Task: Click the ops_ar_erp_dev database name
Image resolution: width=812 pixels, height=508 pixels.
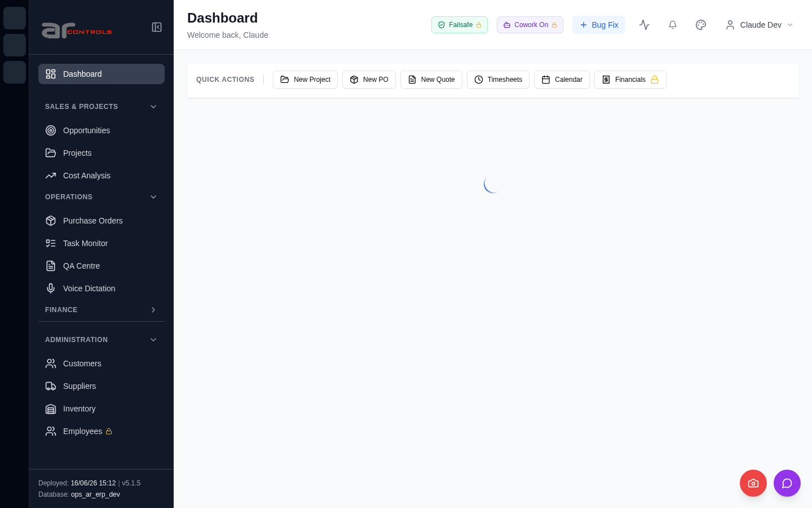Action: click(x=95, y=494)
